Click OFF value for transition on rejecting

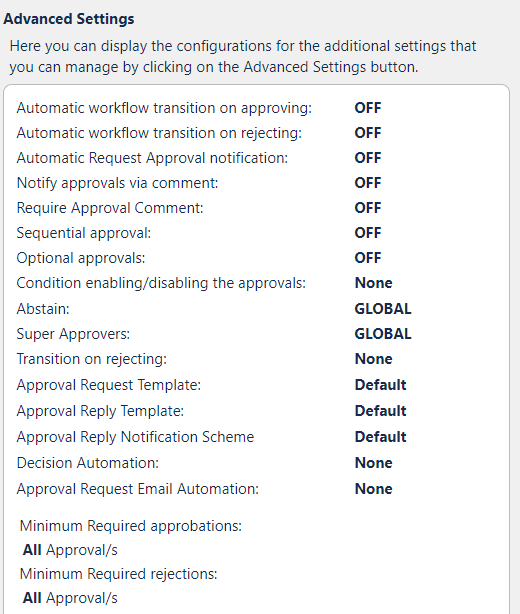coord(368,133)
